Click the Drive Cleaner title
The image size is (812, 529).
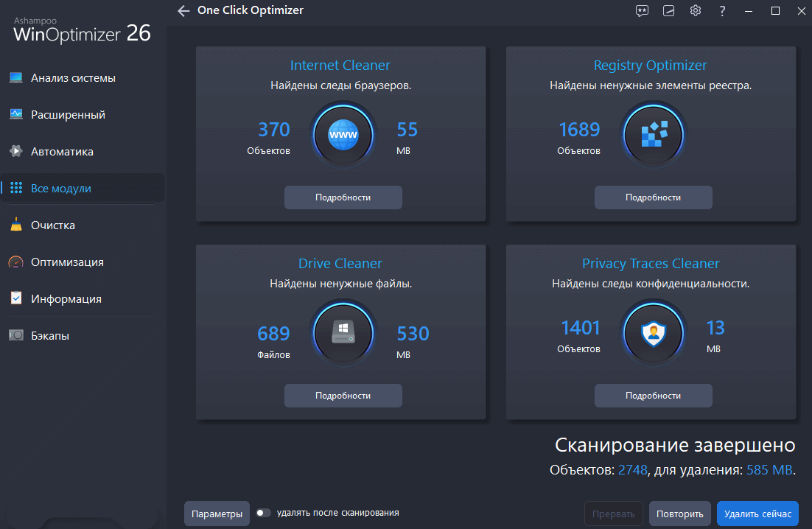340,264
